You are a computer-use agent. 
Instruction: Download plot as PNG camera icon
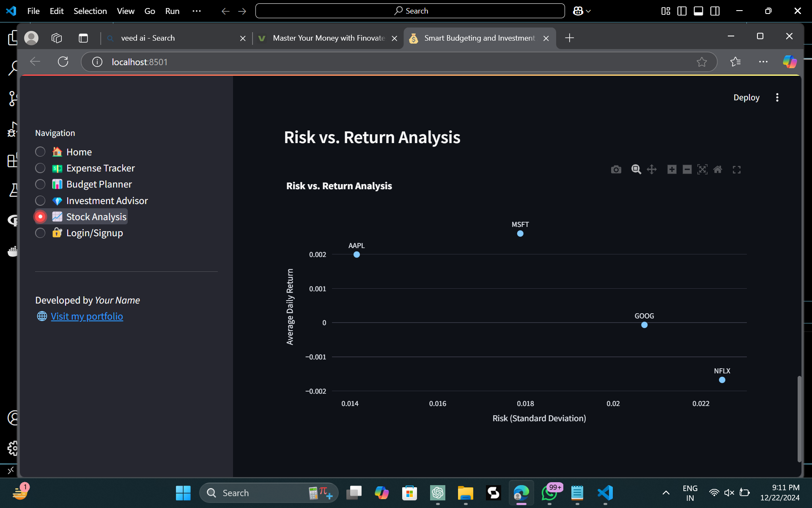click(x=616, y=170)
